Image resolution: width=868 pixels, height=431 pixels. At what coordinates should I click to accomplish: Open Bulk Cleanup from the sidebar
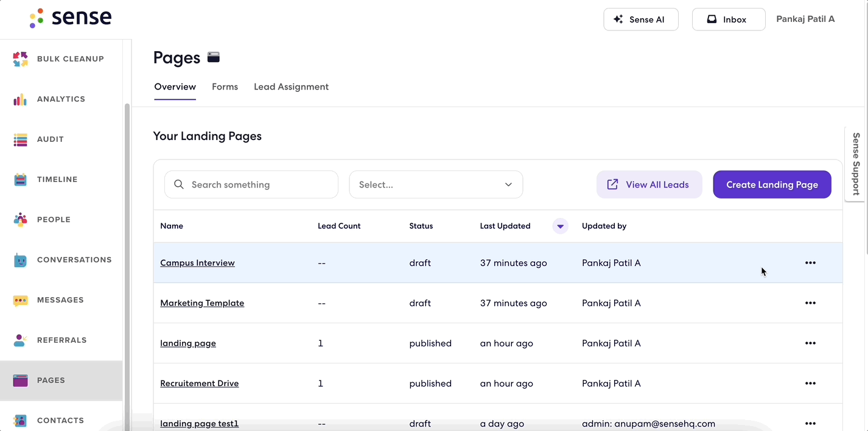(61, 59)
